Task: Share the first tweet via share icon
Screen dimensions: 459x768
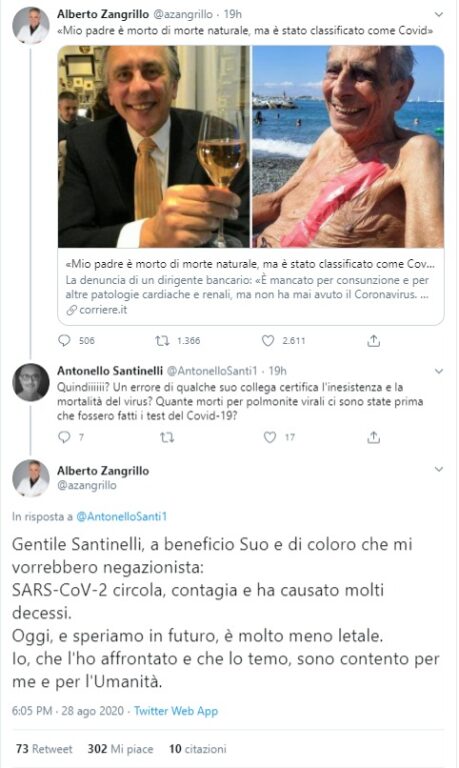Action: (374, 340)
